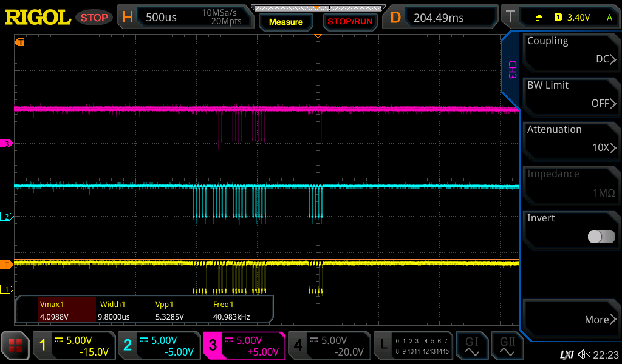
Task: Open the Attenuation 10X menu
Action: 571,142
